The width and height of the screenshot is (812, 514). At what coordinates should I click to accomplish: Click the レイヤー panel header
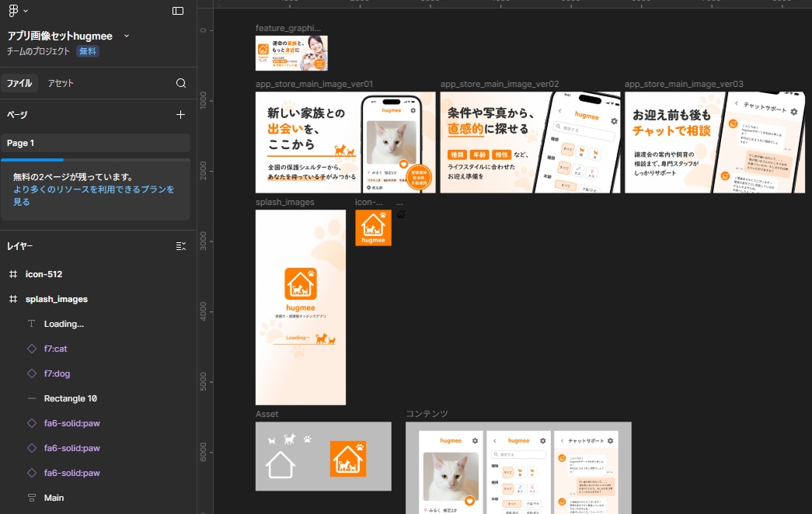click(19, 246)
